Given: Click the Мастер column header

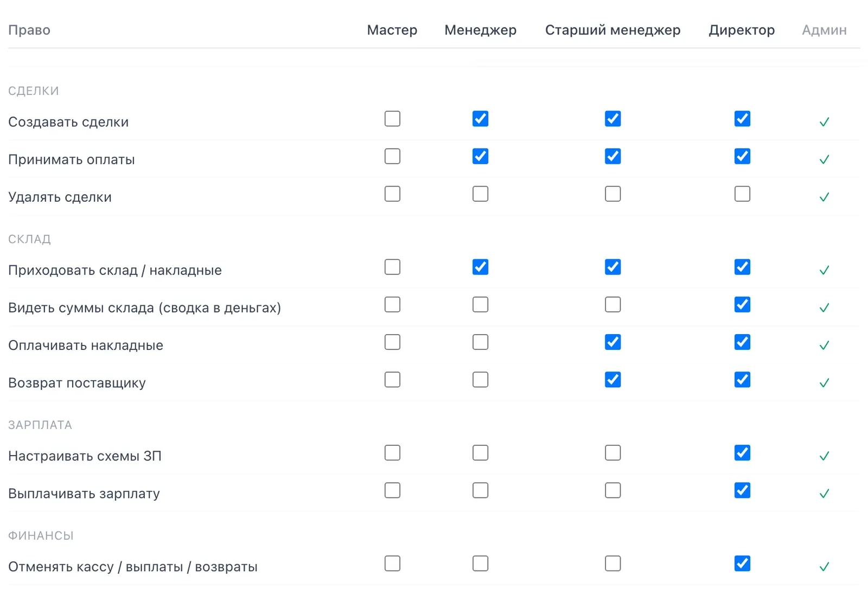Looking at the screenshot, I should (392, 30).
